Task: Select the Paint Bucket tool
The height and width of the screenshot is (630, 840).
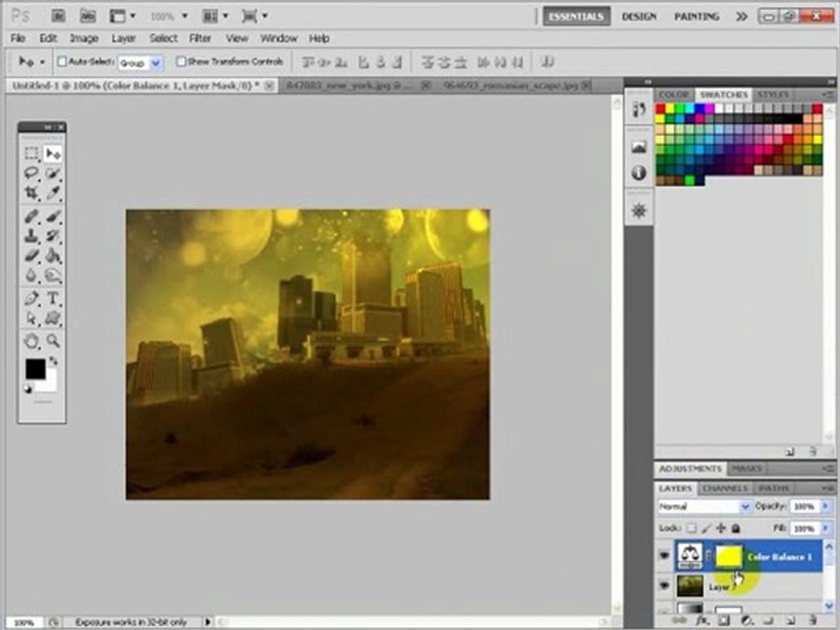Action: (x=52, y=255)
